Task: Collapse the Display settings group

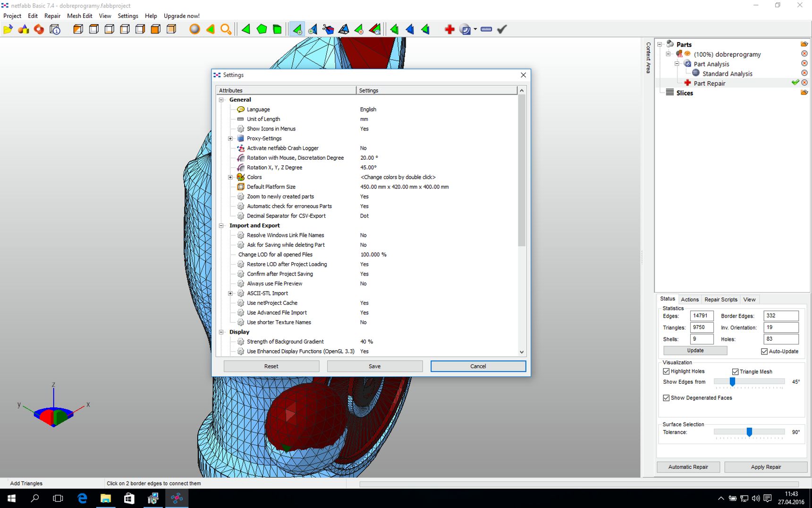Action: point(221,332)
